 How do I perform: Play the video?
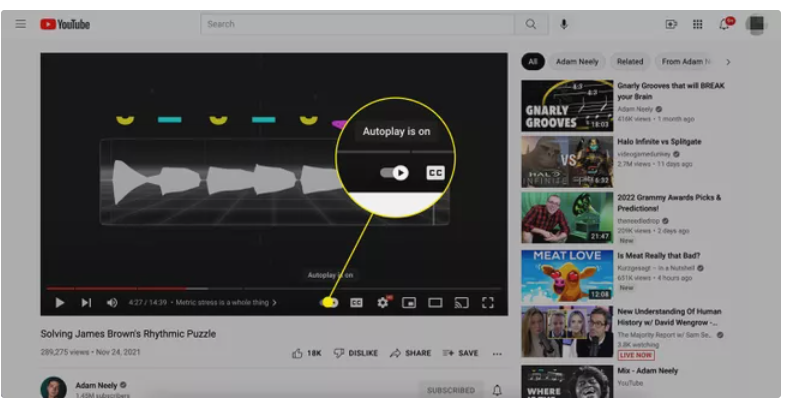pyautogui.click(x=60, y=303)
